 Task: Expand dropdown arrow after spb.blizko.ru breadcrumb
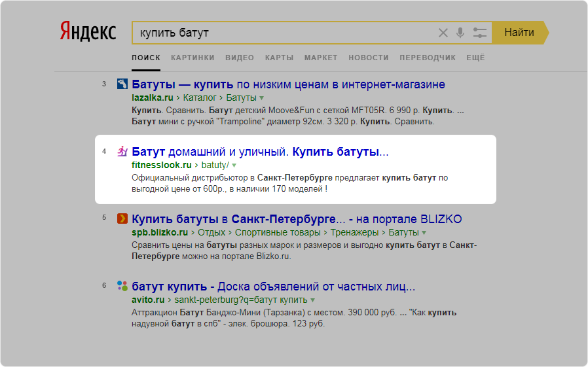[x=424, y=233]
